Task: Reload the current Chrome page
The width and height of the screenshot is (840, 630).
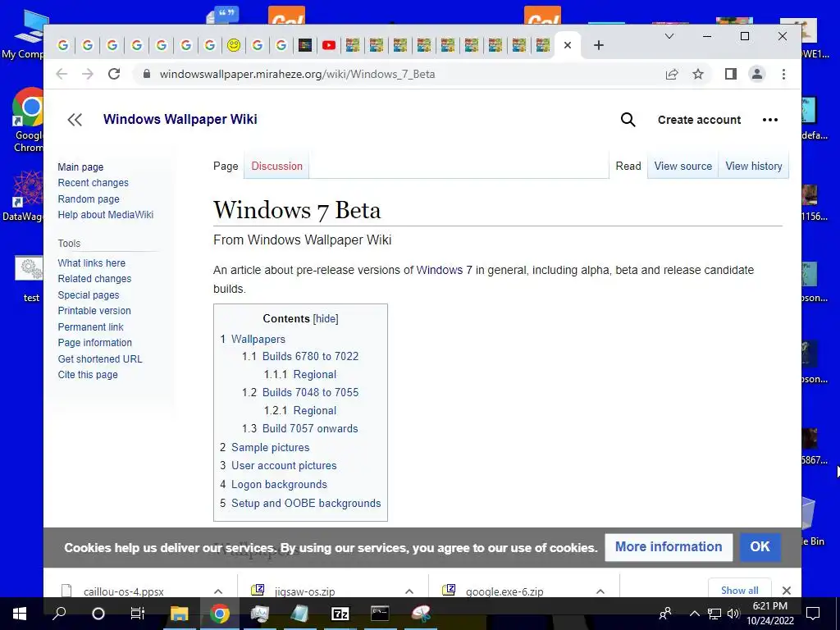Action: pyautogui.click(x=113, y=74)
